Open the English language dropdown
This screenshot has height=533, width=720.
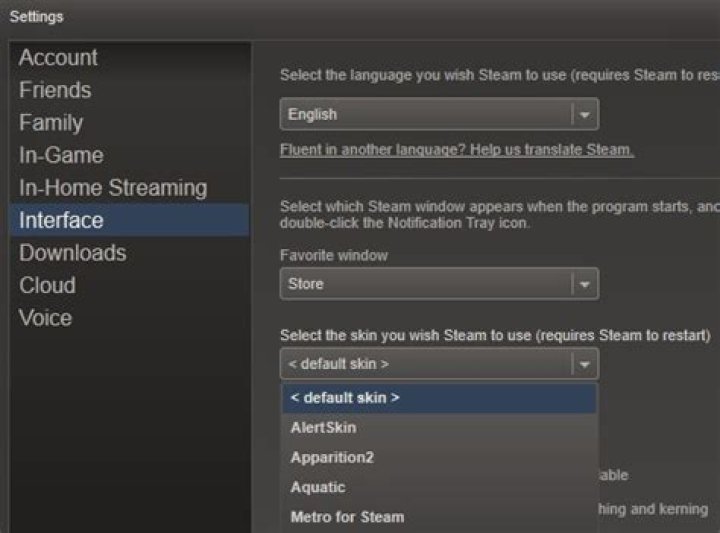pyautogui.click(x=439, y=114)
